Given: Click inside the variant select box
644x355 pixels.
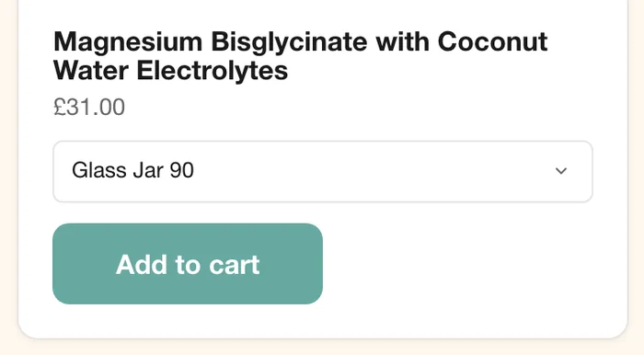Looking at the screenshot, I should (322, 171).
